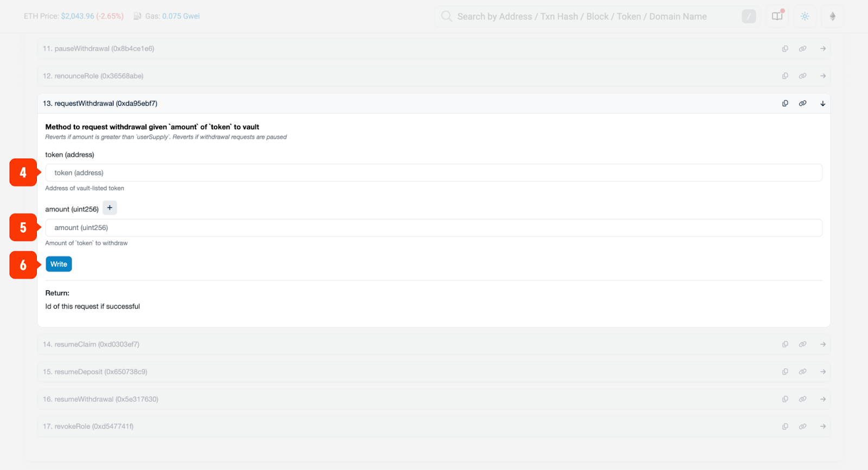Click the ETH price value link

[77, 16]
